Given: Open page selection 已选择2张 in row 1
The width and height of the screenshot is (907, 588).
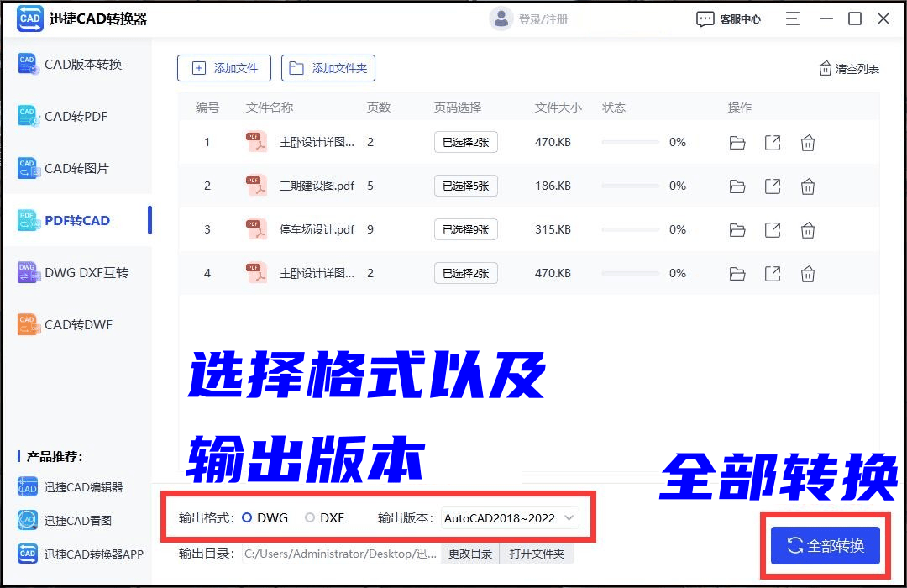Looking at the screenshot, I should pyautogui.click(x=465, y=142).
